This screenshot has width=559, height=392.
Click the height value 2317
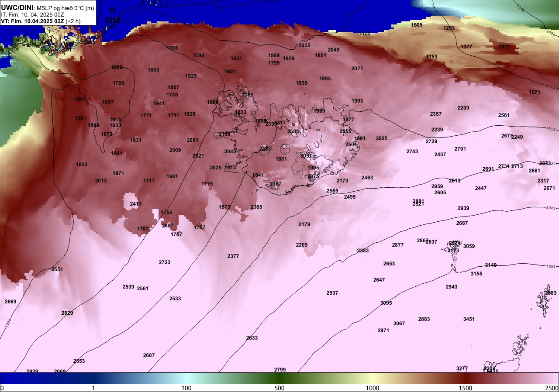coord(543,181)
